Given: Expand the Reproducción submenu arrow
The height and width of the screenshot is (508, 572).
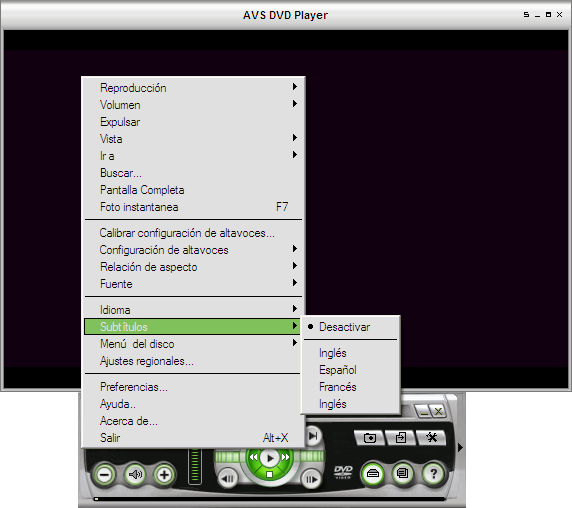Looking at the screenshot, I should tap(295, 87).
